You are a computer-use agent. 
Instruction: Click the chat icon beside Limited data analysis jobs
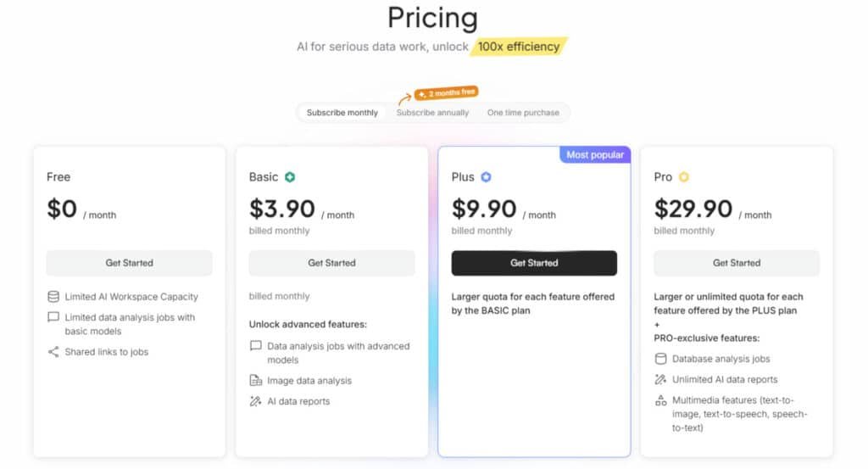point(53,317)
